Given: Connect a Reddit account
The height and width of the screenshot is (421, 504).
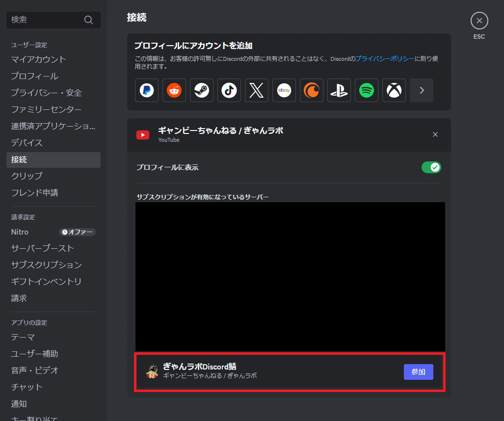Looking at the screenshot, I should (174, 90).
